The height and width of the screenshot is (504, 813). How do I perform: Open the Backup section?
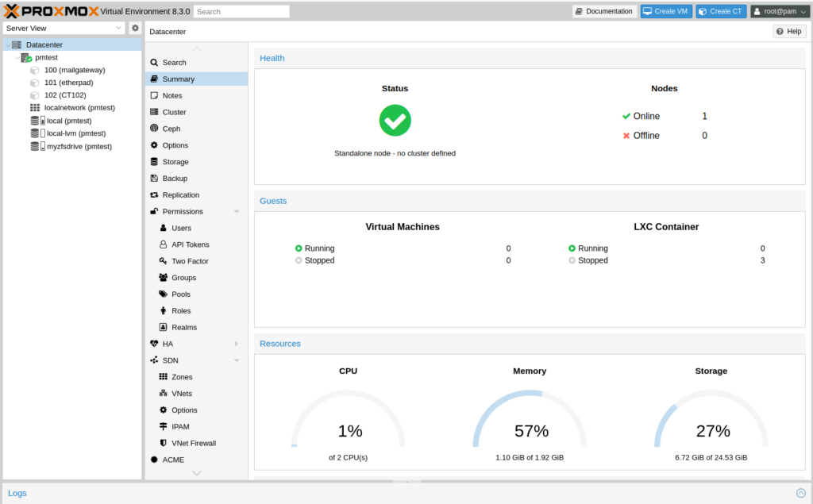[171, 178]
